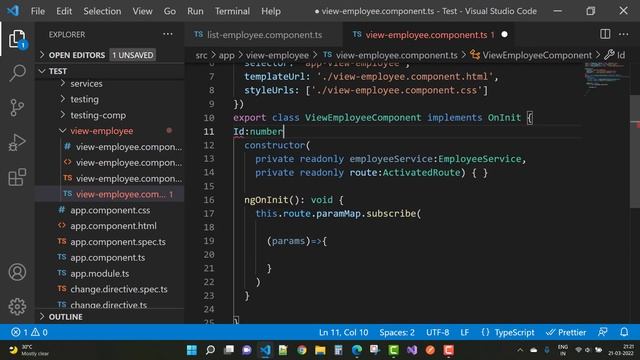Image resolution: width=640 pixels, height=360 pixels.
Task: Expand the Open Editors section
Action: [x=77, y=55]
